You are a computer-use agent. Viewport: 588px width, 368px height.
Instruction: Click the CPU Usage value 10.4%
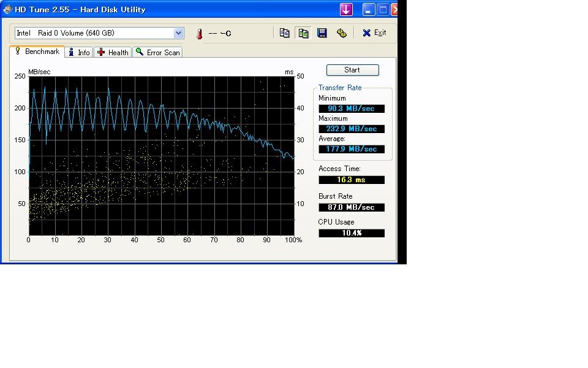(352, 233)
